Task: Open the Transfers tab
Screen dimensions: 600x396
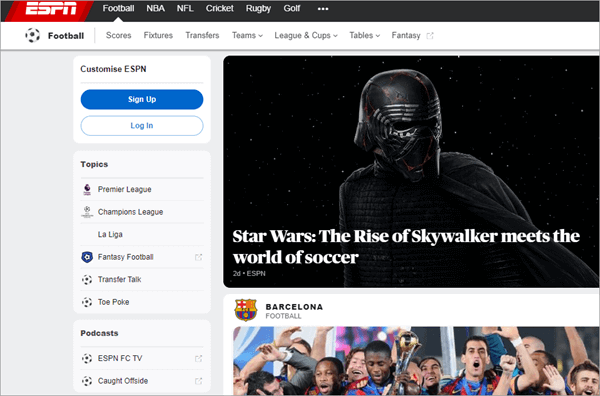Action: (x=202, y=35)
